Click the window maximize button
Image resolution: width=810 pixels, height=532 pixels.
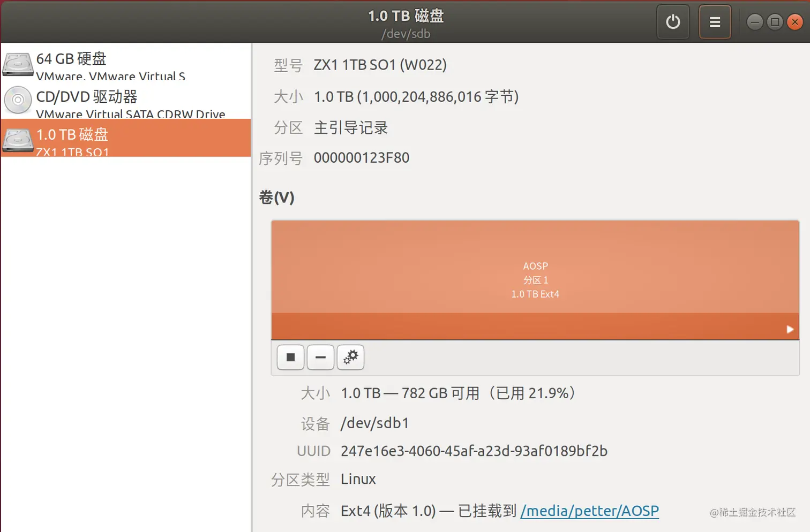tap(775, 22)
